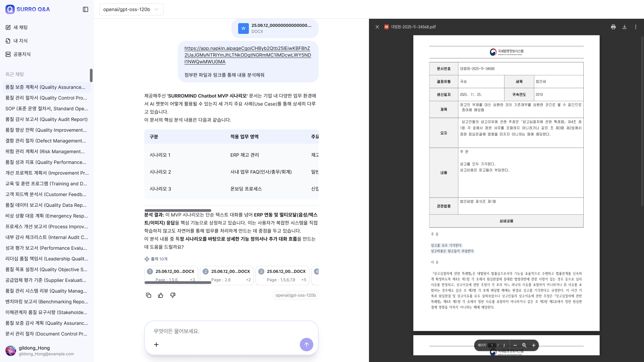This screenshot has width=644, height=362.
Task: Start a new chat via 새 채팅 icon
Action: tap(8, 27)
